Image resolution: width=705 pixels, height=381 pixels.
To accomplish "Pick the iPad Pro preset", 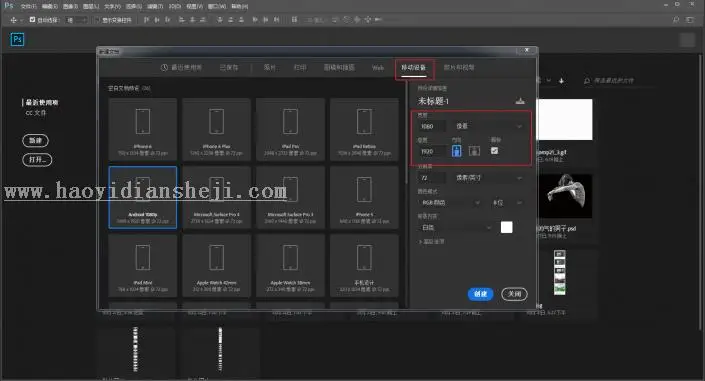I will click(290, 129).
